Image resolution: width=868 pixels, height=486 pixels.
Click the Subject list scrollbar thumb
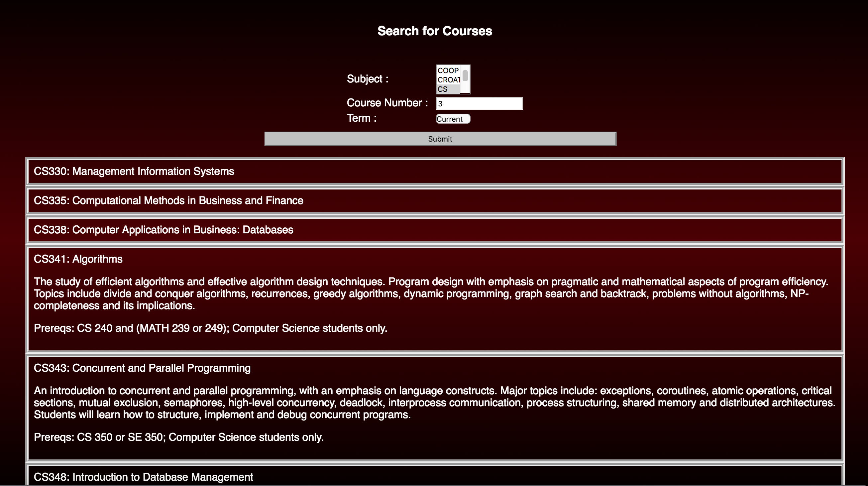pyautogui.click(x=465, y=75)
